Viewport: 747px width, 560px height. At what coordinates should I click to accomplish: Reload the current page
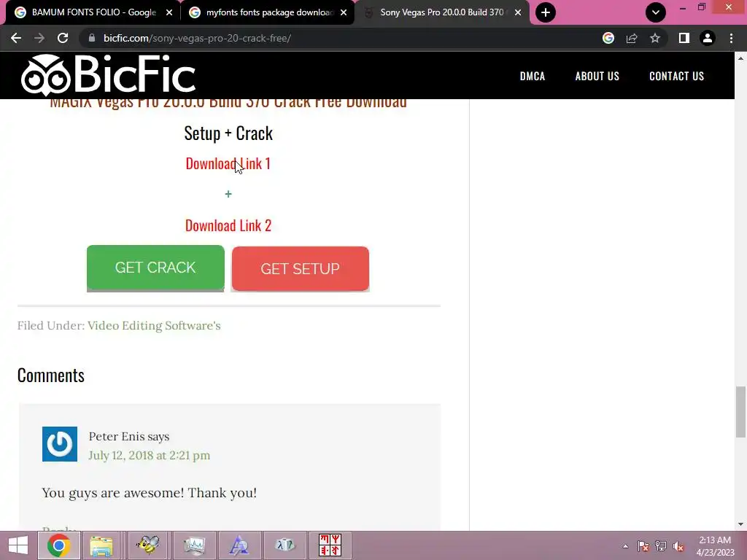coord(63,38)
